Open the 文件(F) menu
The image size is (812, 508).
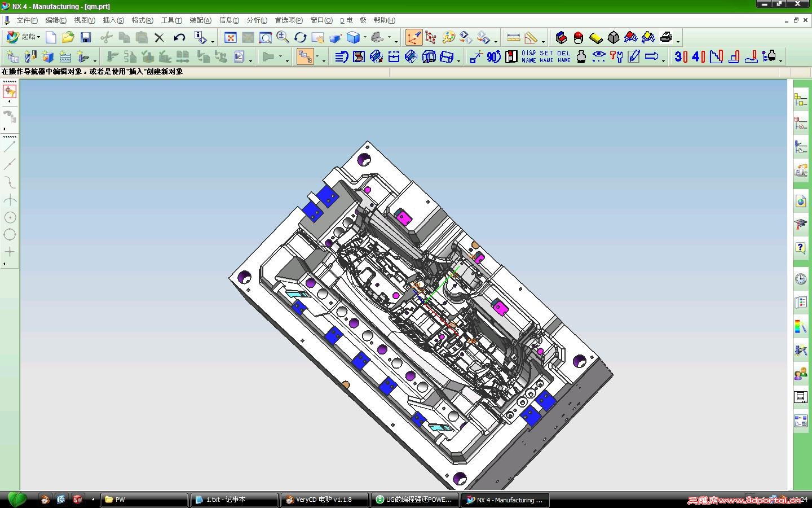[27, 20]
